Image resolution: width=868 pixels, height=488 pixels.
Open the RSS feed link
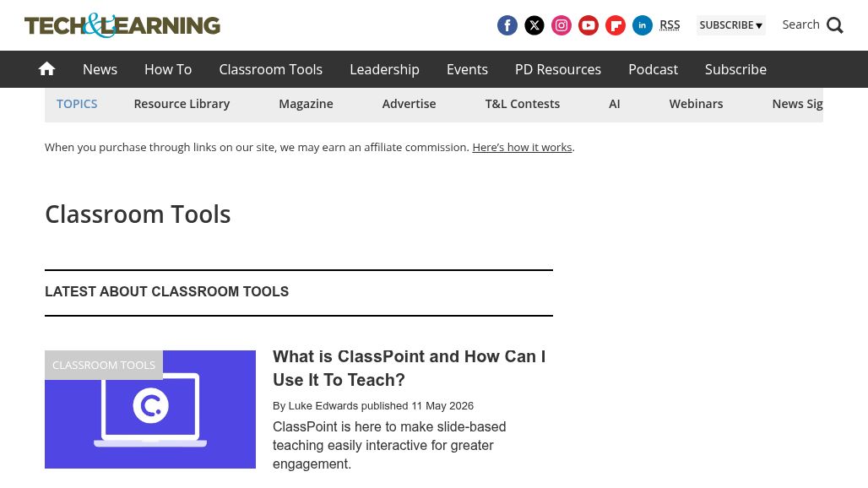[x=670, y=25]
